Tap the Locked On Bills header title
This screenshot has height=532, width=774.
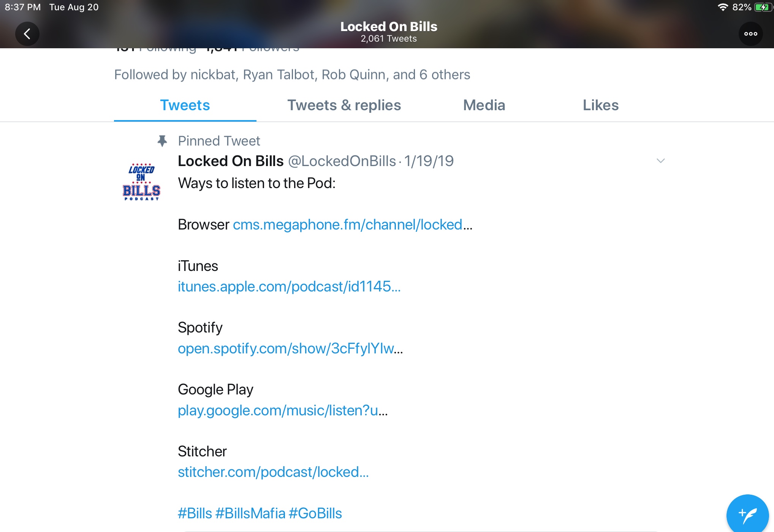tap(389, 27)
